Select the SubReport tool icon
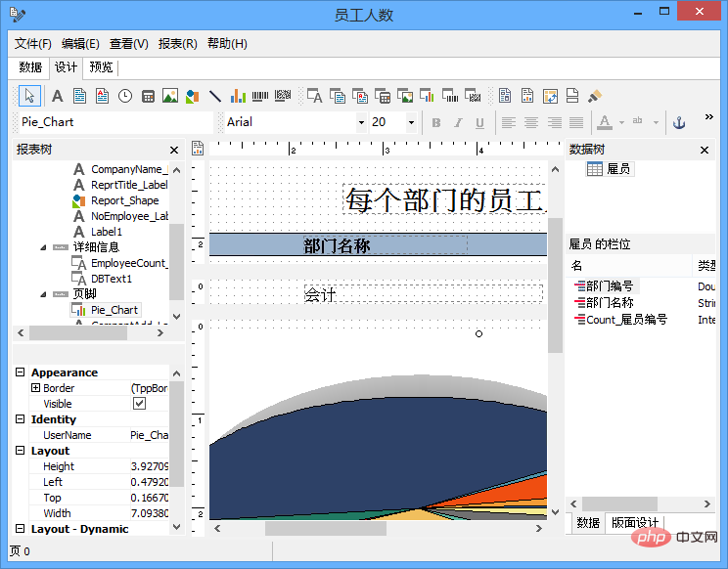728x569 pixels. (527, 96)
